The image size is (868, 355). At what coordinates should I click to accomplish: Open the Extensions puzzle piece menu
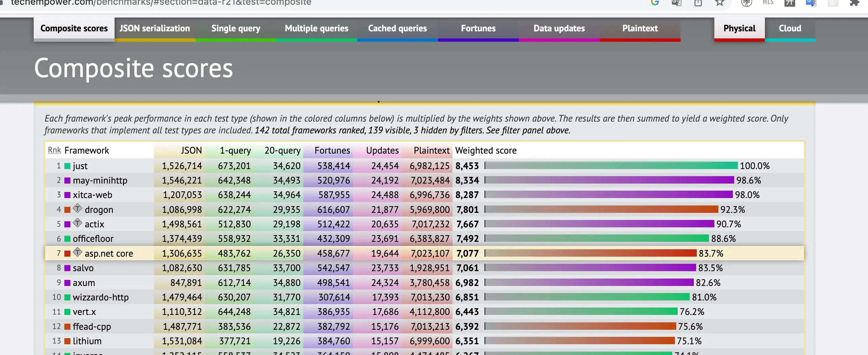pyautogui.click(x=855, y=3)
